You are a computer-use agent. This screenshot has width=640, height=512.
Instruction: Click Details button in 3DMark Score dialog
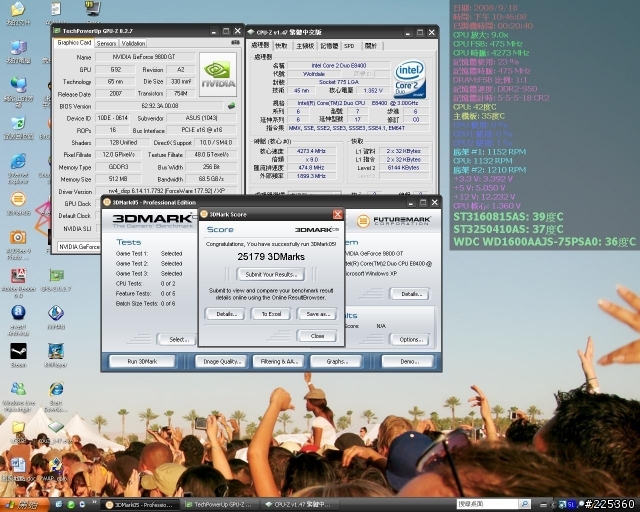pos(226,314)
